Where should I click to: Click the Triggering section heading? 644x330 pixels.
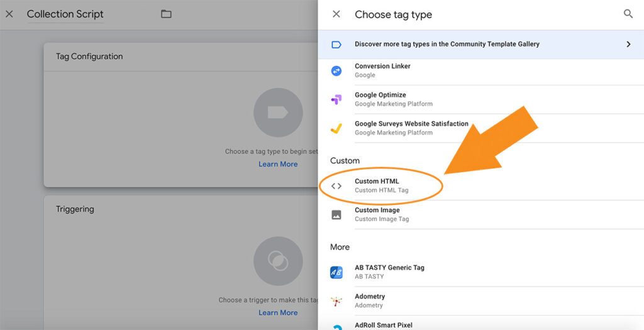click(75, 209)
